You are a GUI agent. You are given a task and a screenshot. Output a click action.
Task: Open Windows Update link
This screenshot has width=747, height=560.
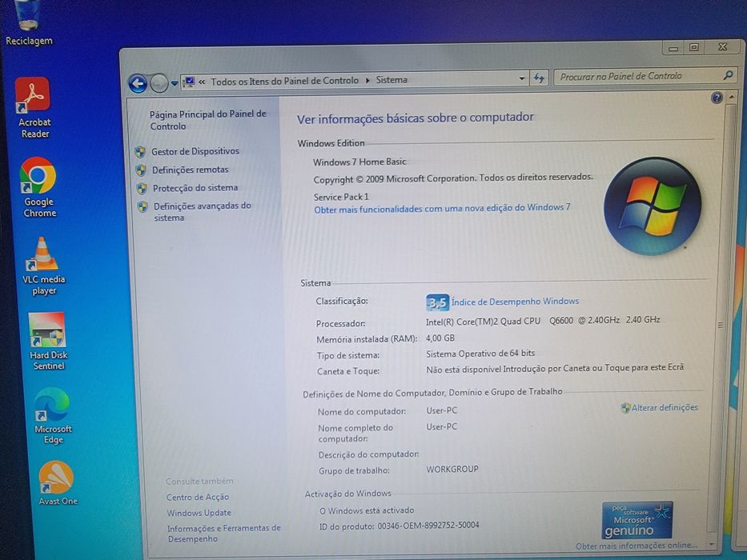click(x=199, y=513)
